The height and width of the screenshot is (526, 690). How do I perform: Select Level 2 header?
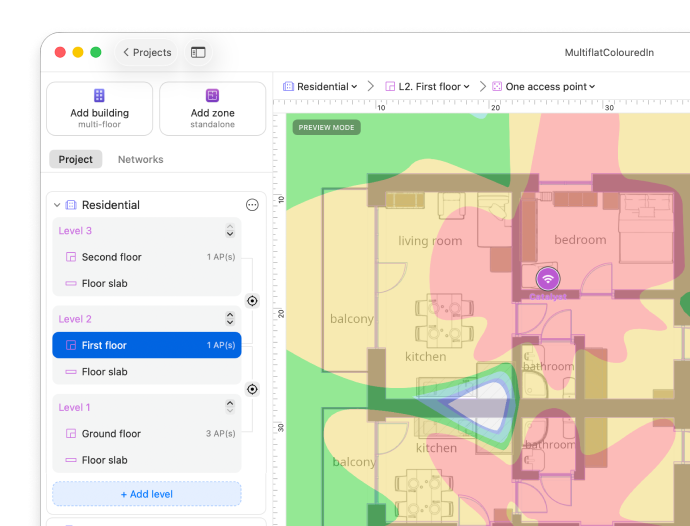75,319
